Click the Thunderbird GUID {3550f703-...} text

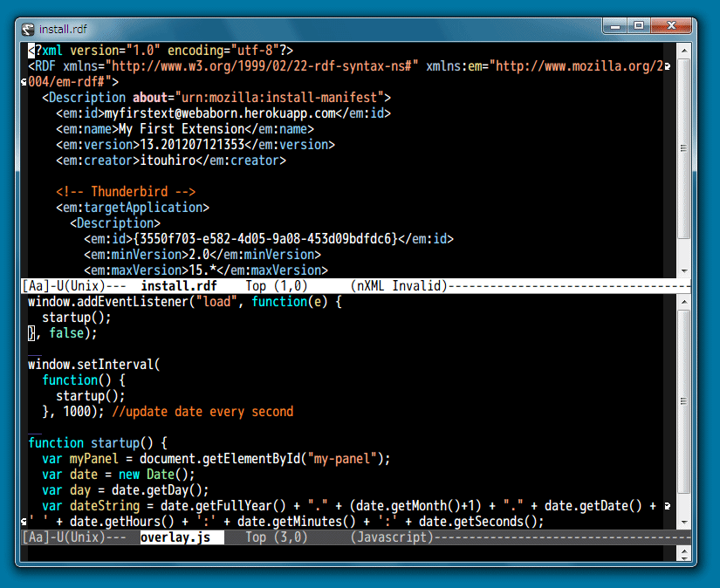pyautogui.click(x=265, y=239)
